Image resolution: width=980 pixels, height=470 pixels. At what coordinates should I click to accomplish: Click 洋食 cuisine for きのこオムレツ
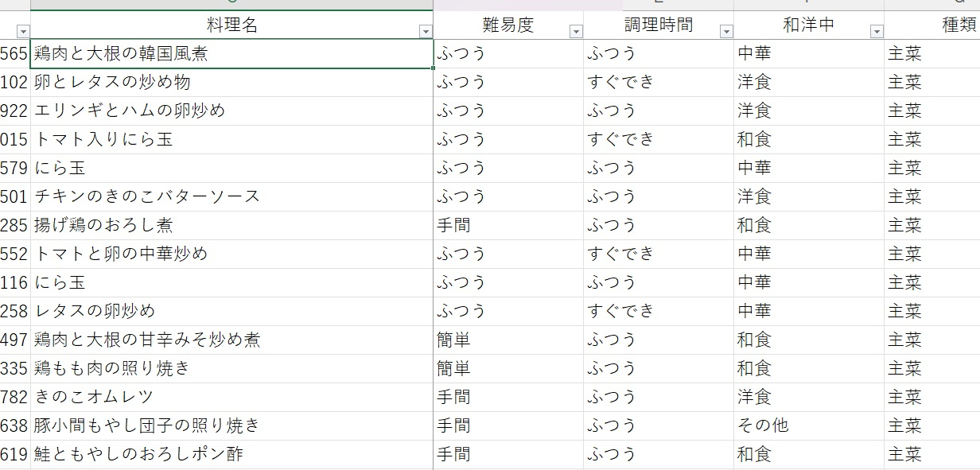tap(809, 398)
